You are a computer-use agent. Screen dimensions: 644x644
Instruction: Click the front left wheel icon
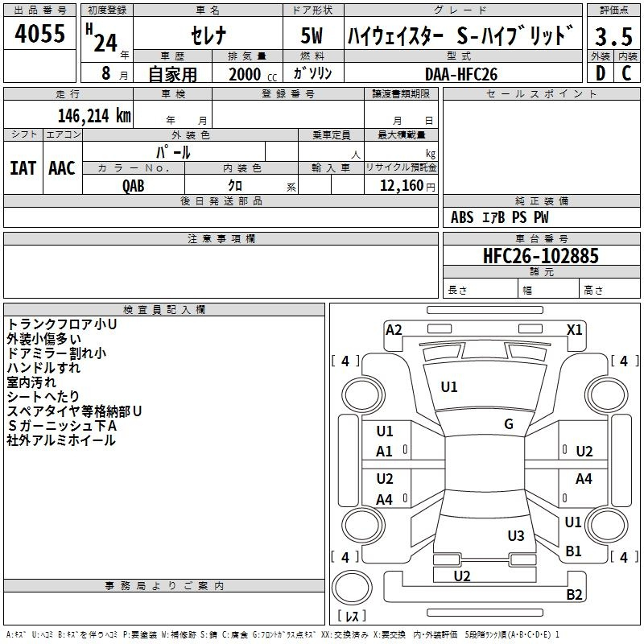point(363,395)
